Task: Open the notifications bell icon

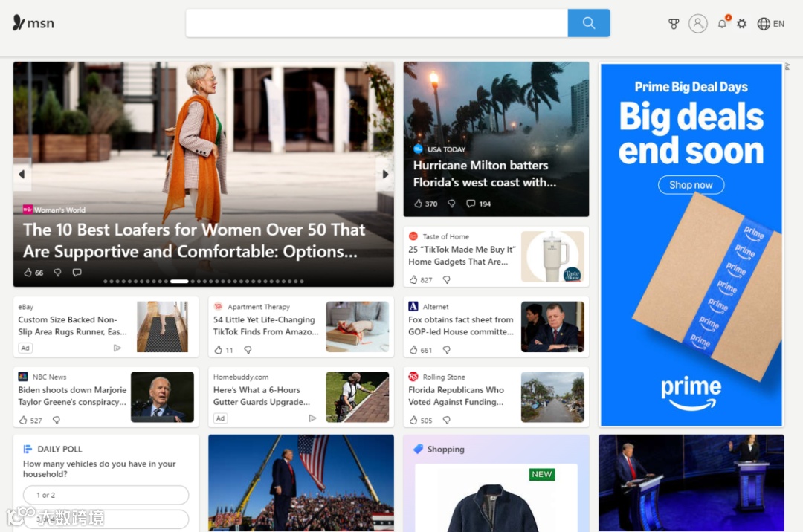Action: [722, 24]
